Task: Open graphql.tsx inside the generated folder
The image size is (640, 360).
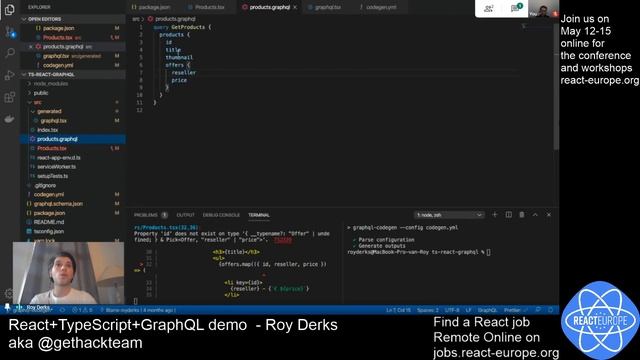Action: click(53, 121)
